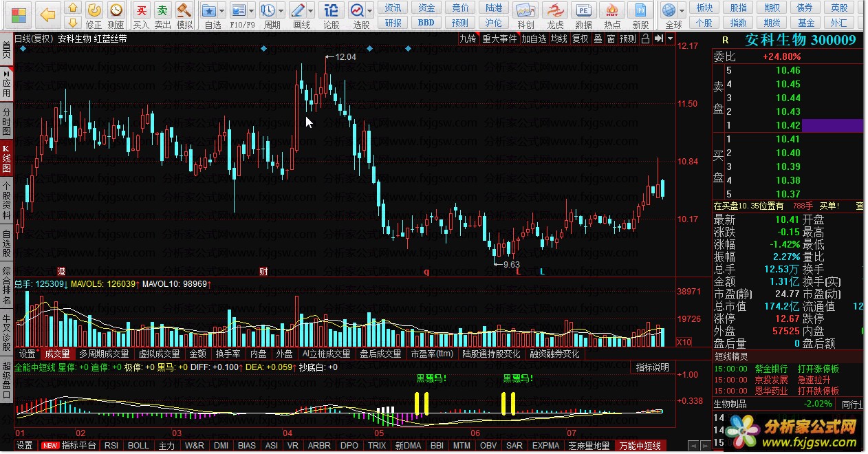Image resolution: width=868 pixels, height=454 pixels.
Task: Click the 外汇 forex button
Action: tap(839, 22)
